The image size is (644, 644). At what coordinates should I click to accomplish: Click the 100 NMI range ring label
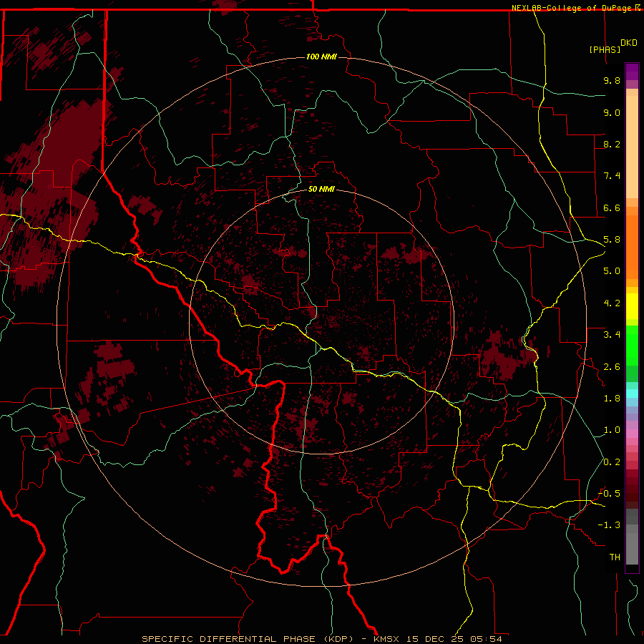point(321,57)
